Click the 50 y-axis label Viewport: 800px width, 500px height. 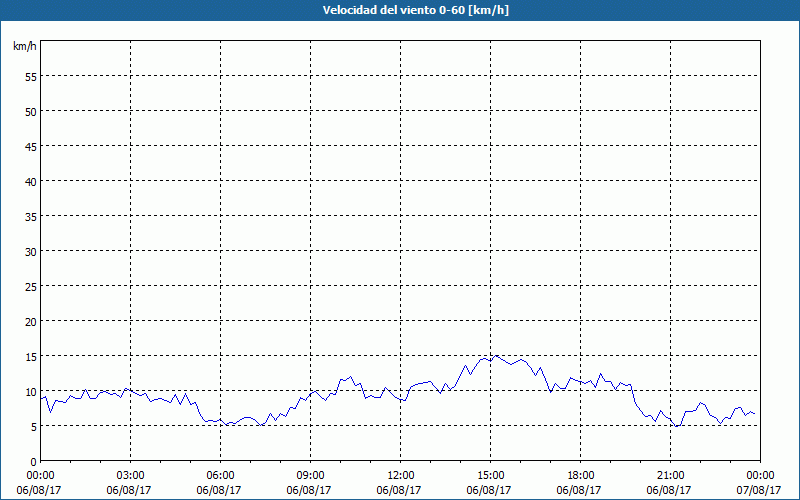31,111
